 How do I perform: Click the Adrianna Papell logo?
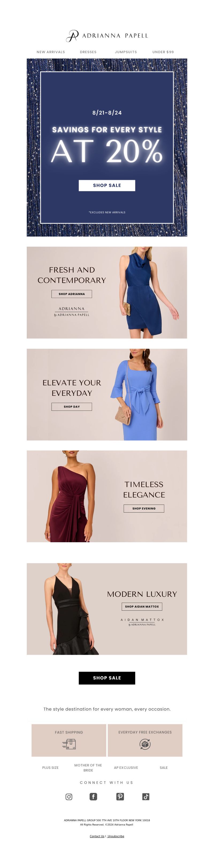pos(107,36)
